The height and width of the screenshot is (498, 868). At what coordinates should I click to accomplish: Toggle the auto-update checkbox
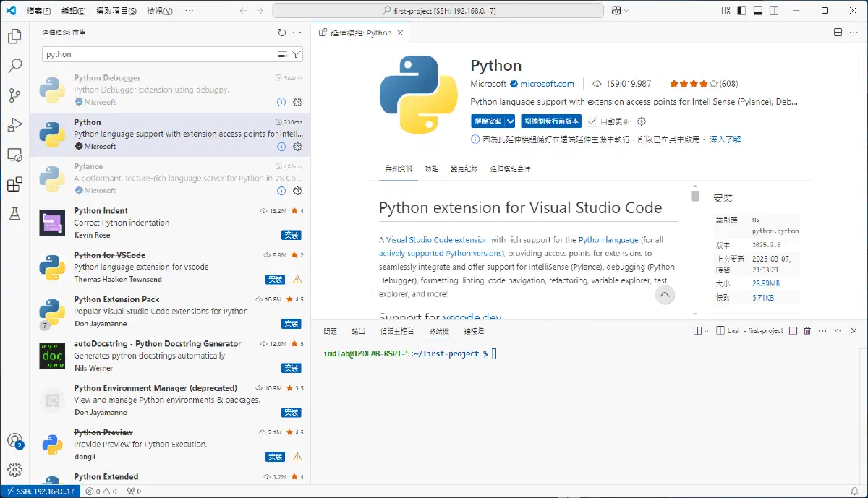592,121
